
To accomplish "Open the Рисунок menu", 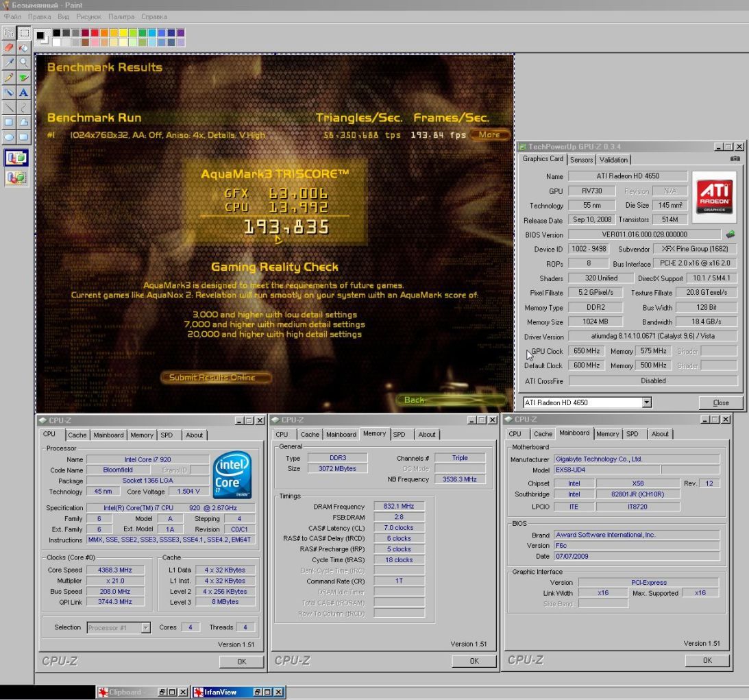I will [88, 16].
